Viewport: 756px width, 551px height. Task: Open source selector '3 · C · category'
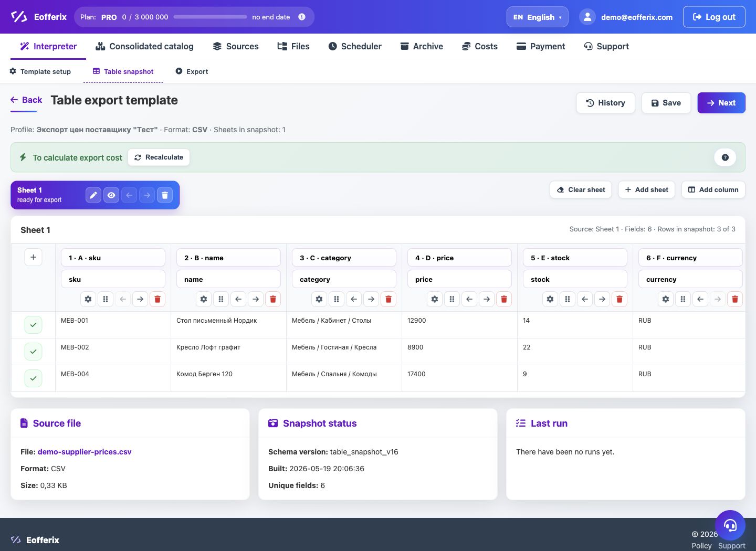pyautogui.click(x=344, y=258)
